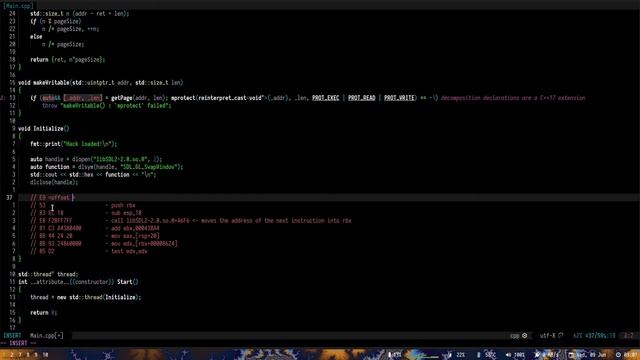
Task: Click the 'if (n % pageSize)' line
Action: (x=56, y=21)
